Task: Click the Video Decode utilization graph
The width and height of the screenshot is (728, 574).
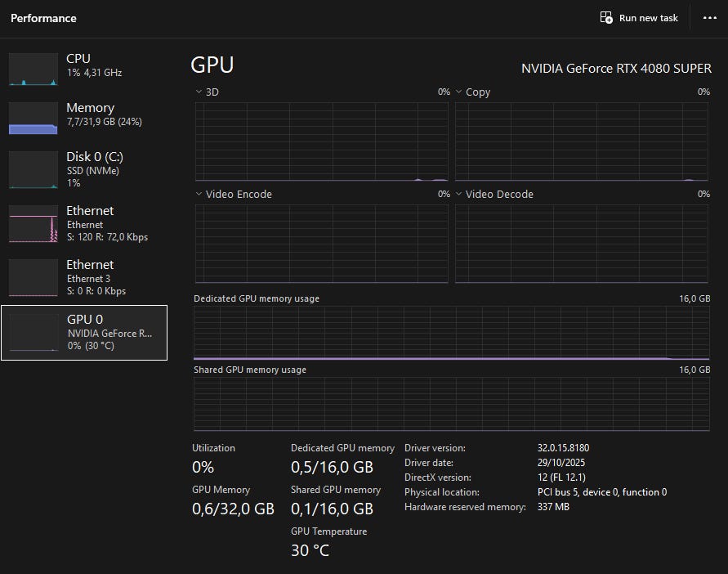Action: point(582,244)
